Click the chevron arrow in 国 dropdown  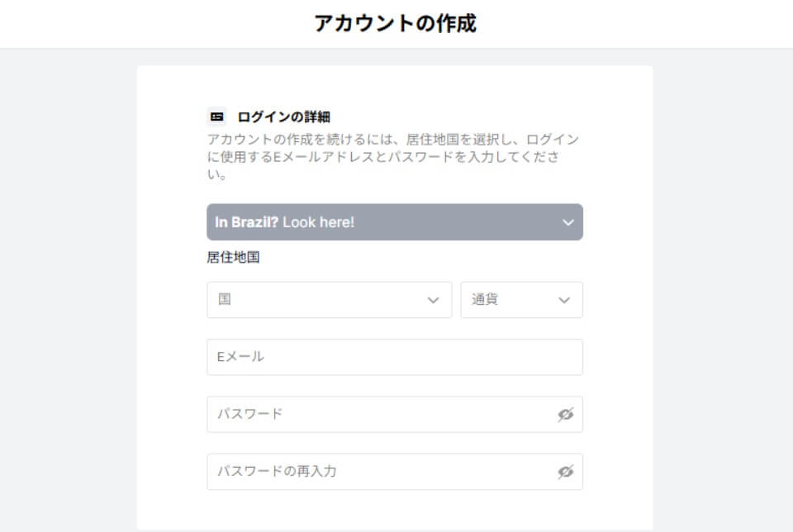(x=433, y=301)
